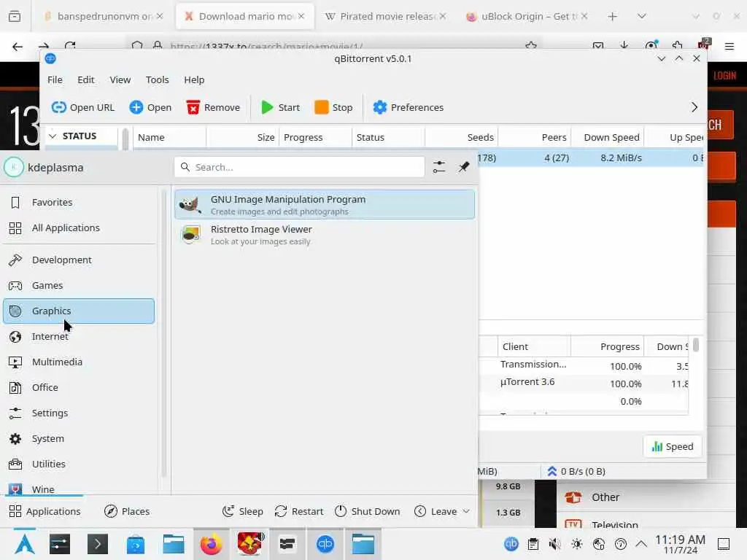This screenshot has height=560, width=747.
Task: Launch GNU Image Manipulation Program
Action: click(x=325, y=205)
